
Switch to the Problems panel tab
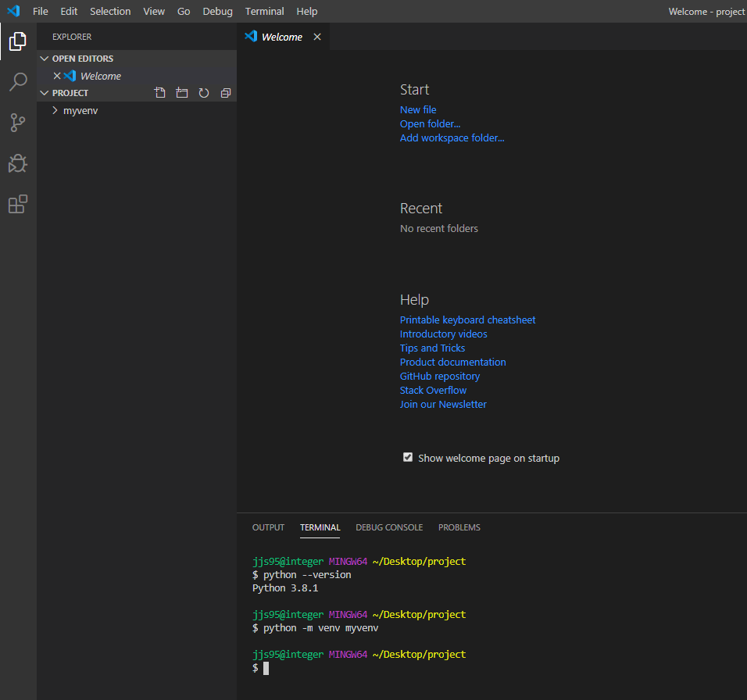(x=459, y=527)
